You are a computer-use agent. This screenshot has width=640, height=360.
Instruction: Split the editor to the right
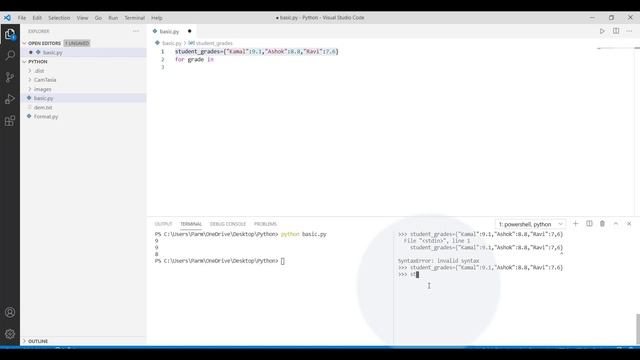tap(616, 31)
